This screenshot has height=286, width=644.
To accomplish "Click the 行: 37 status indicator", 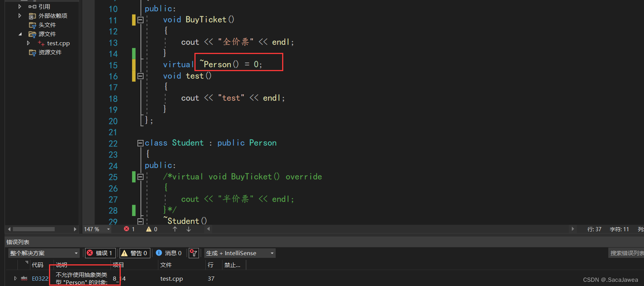I will (594, 229).
